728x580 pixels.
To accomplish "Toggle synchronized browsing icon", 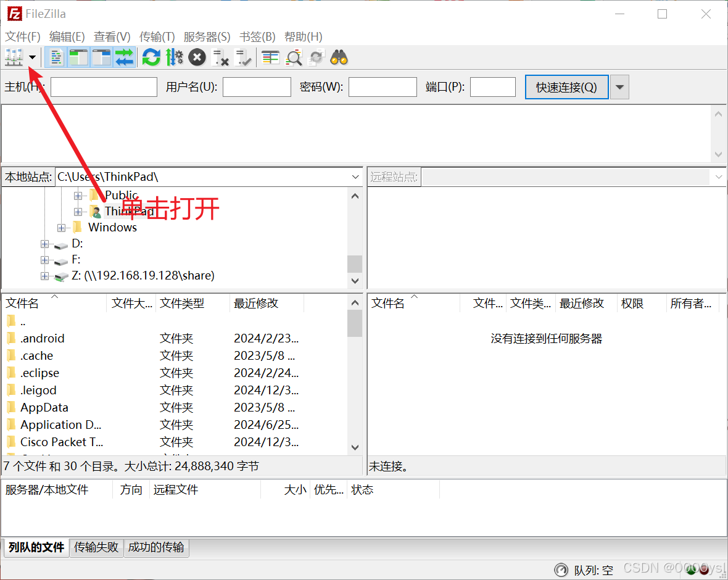I will click(x=316, y=57).
